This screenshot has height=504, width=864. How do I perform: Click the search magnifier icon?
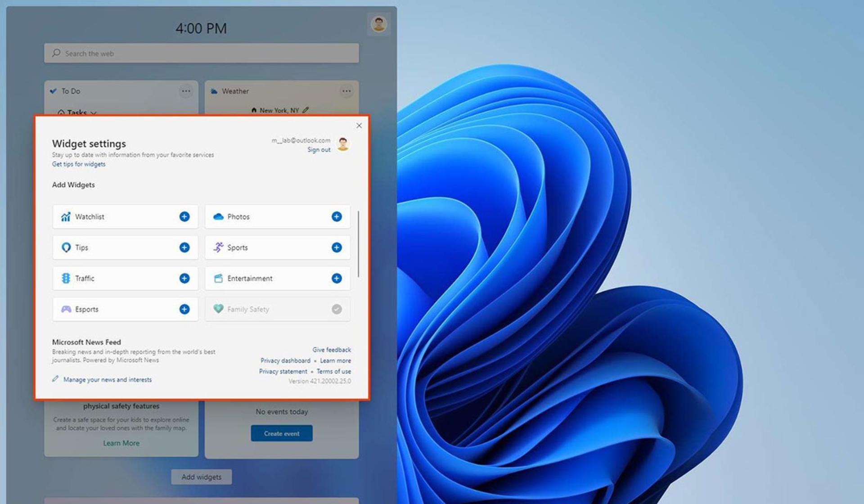pos(56,53)
